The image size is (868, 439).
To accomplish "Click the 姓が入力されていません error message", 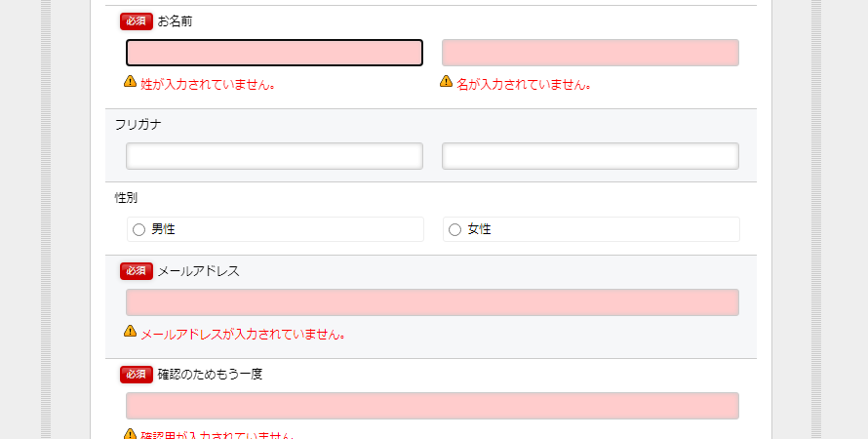I will (208, 85).
